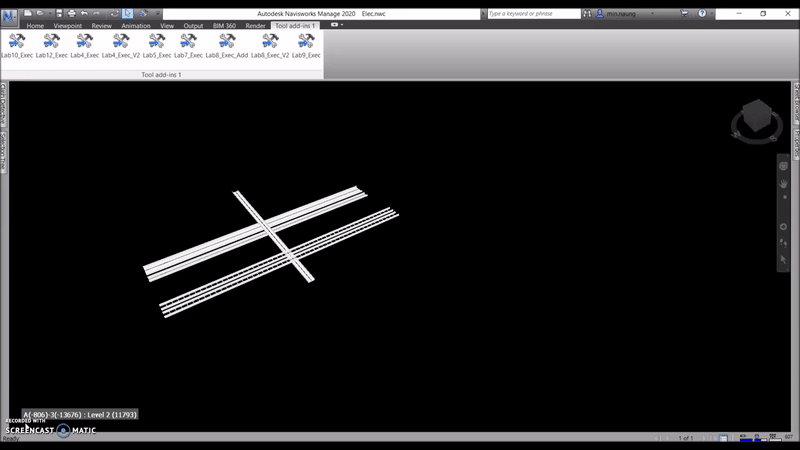Switch to the Viewpoint ribbon tab

(68, 26)
